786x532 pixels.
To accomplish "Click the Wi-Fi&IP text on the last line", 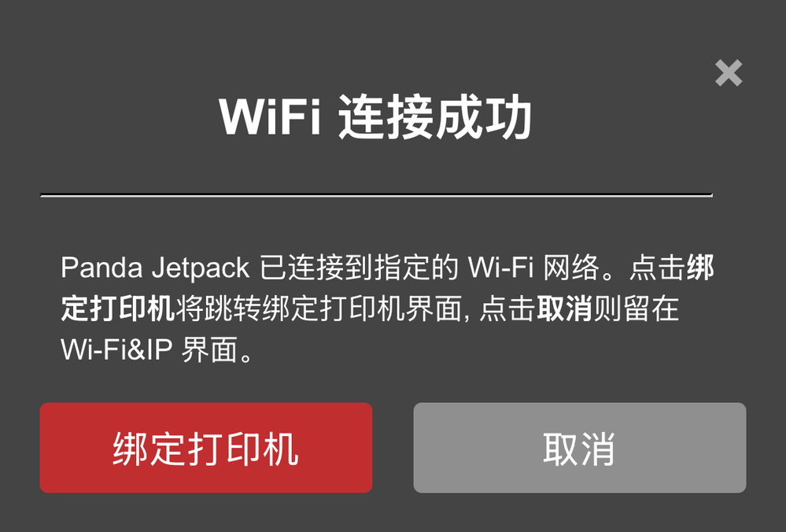I will point(116,349).
